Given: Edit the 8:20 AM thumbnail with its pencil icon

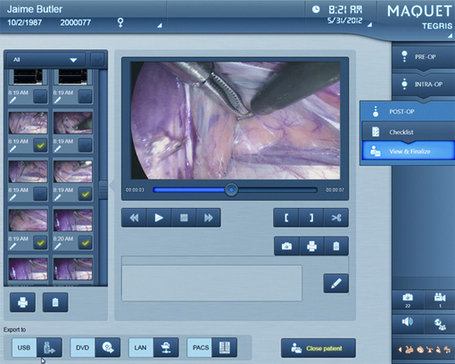Looking at the screenshot, I should [58, 246].
